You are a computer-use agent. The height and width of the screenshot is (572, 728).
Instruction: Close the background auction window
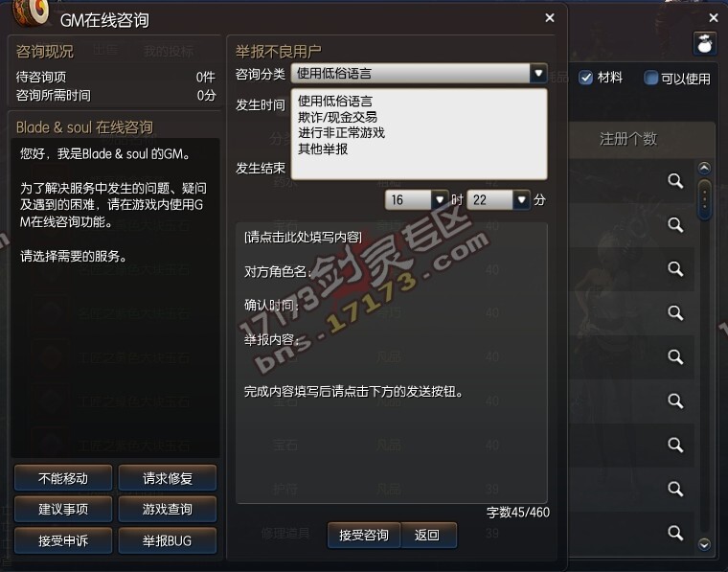point(714,17)
